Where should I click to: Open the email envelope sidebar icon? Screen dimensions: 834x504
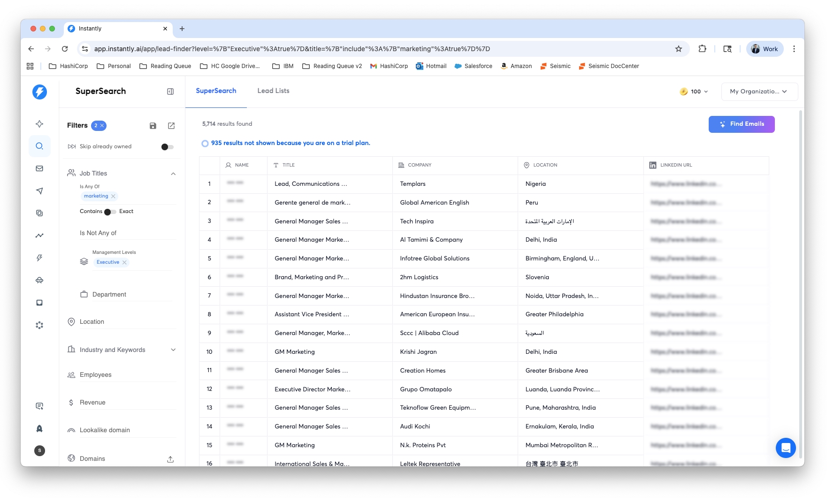[x=39, y=168]
